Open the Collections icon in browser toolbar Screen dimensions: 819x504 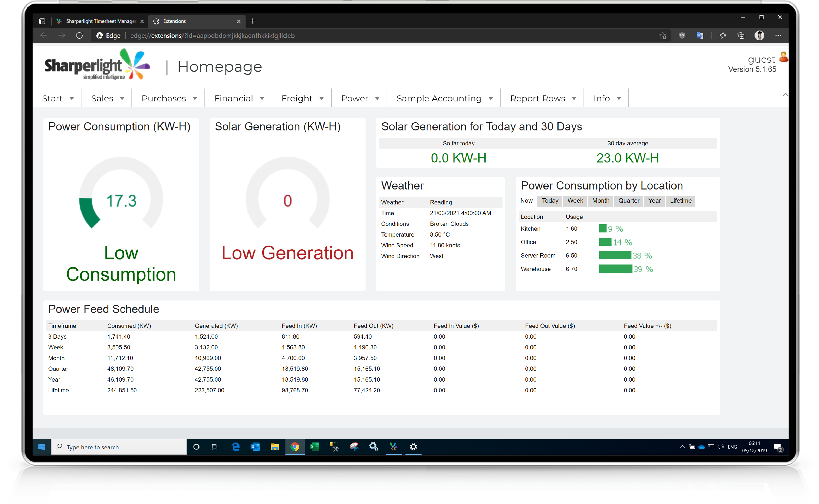point(741,35)
